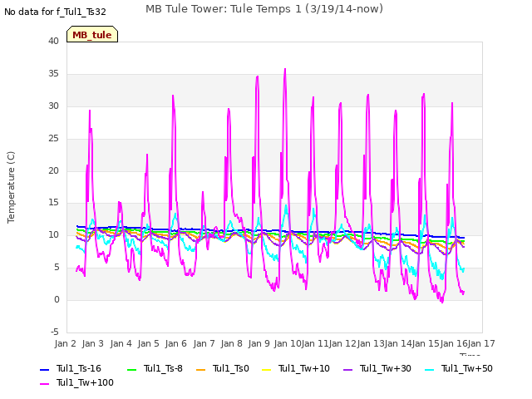Click y-axis tick value 40
532x399 pixels.
pos(53,41)
